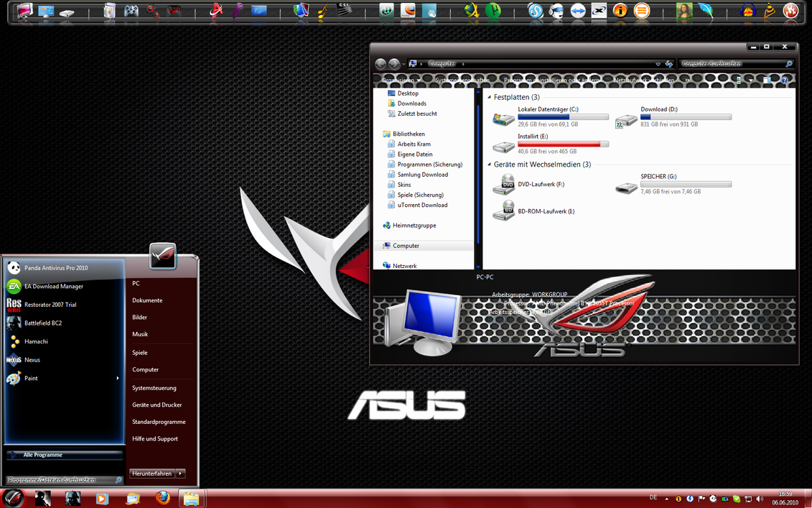Launch uTorrent from the top dock
Screen dimensions: 812x508
(x=493, y=10)
